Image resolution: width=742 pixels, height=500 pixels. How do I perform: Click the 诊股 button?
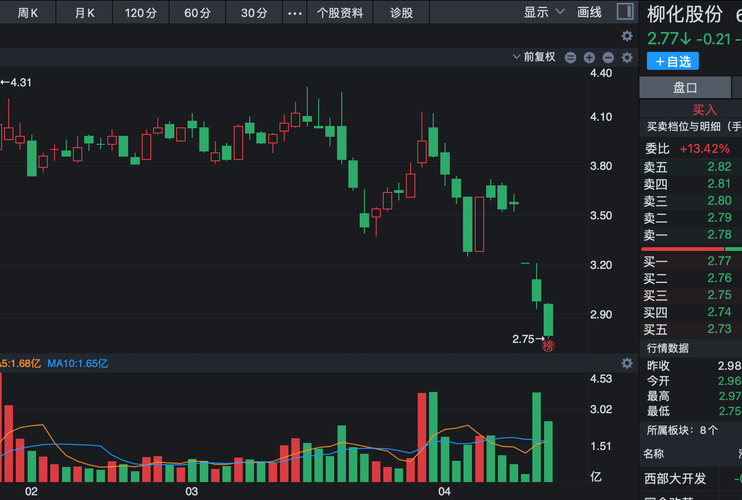click(401, 13)
